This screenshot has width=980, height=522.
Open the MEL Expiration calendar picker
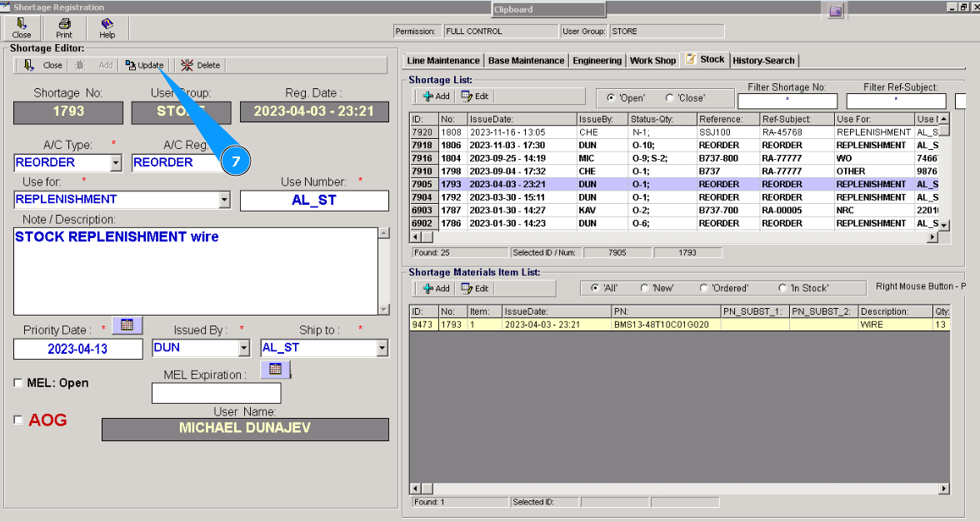coord(275,369)
